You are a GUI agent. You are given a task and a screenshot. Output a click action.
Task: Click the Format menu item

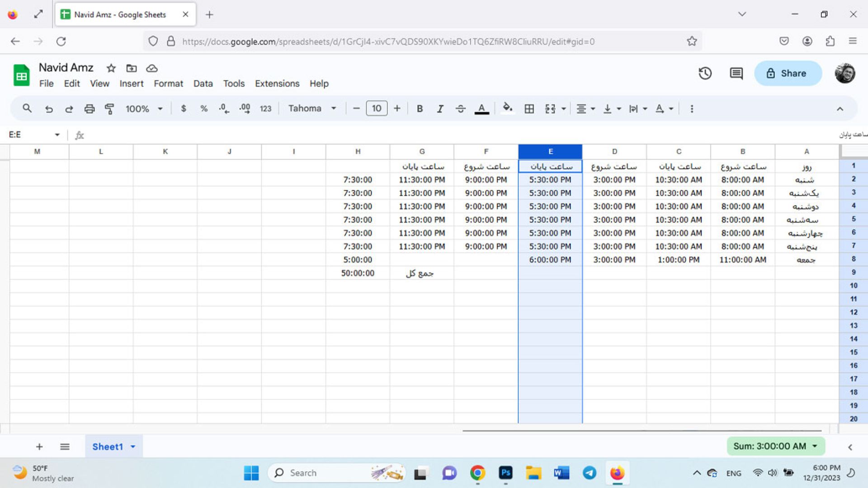(168, 83)
